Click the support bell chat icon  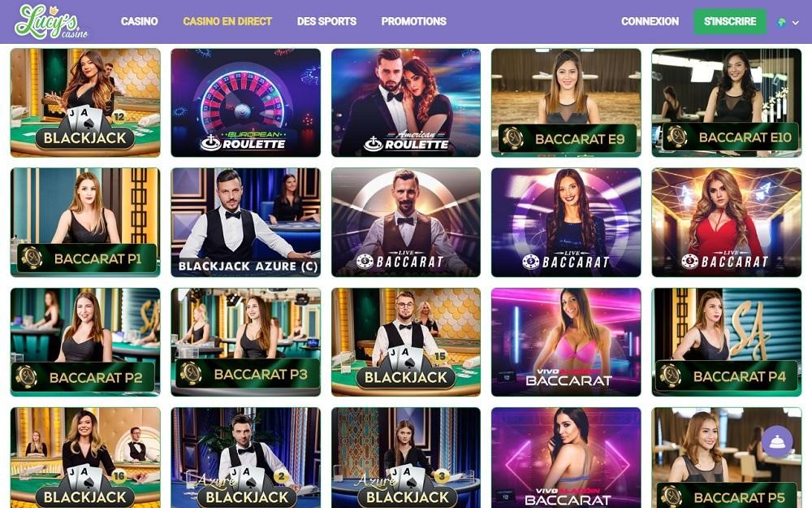(x=777, y=441)
